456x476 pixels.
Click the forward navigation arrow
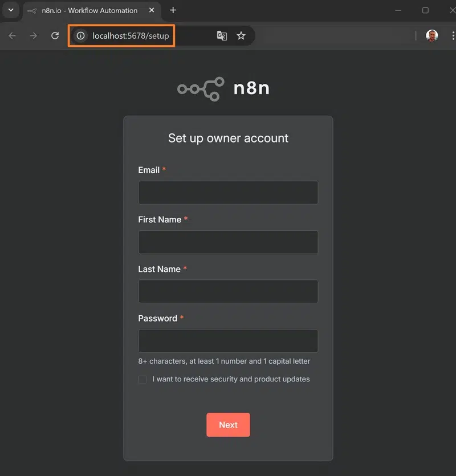(33, 35)
